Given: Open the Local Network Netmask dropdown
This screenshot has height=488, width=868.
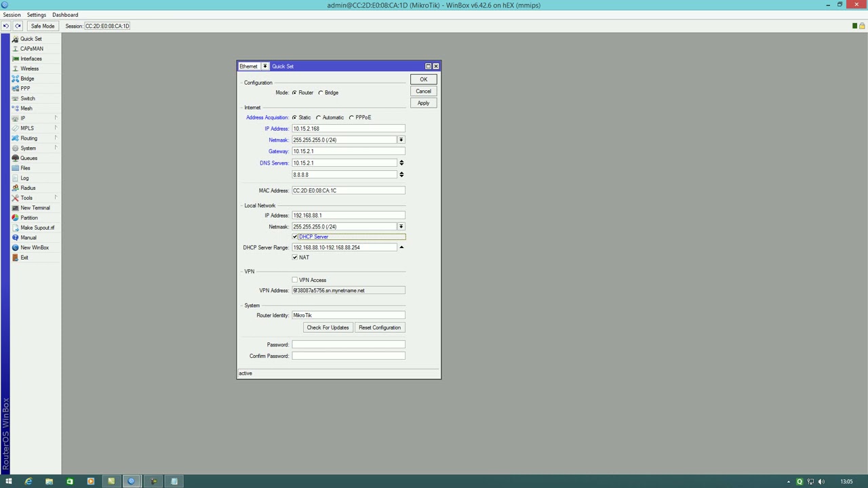Looking at the screenshot, I should (401, 226).
